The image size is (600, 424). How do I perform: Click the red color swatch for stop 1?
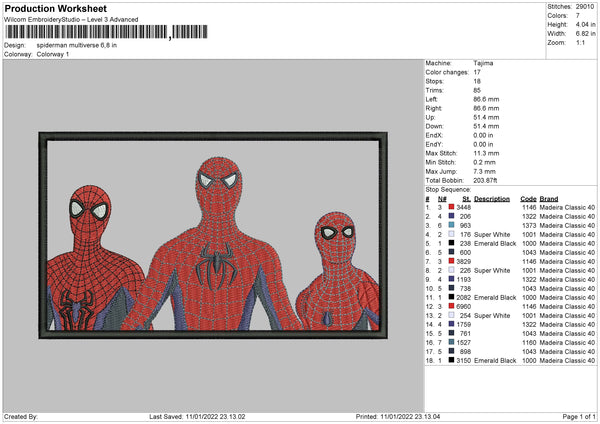click(452, 206)
